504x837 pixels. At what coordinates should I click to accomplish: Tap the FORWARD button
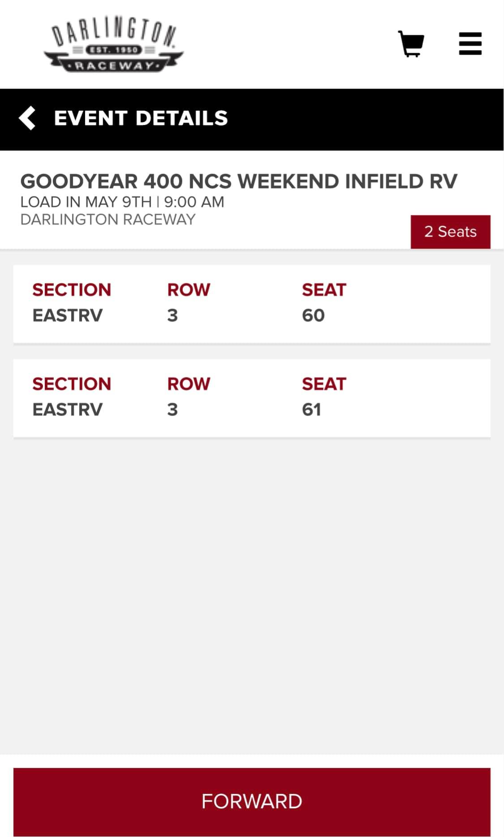click(x=252, y=802)
